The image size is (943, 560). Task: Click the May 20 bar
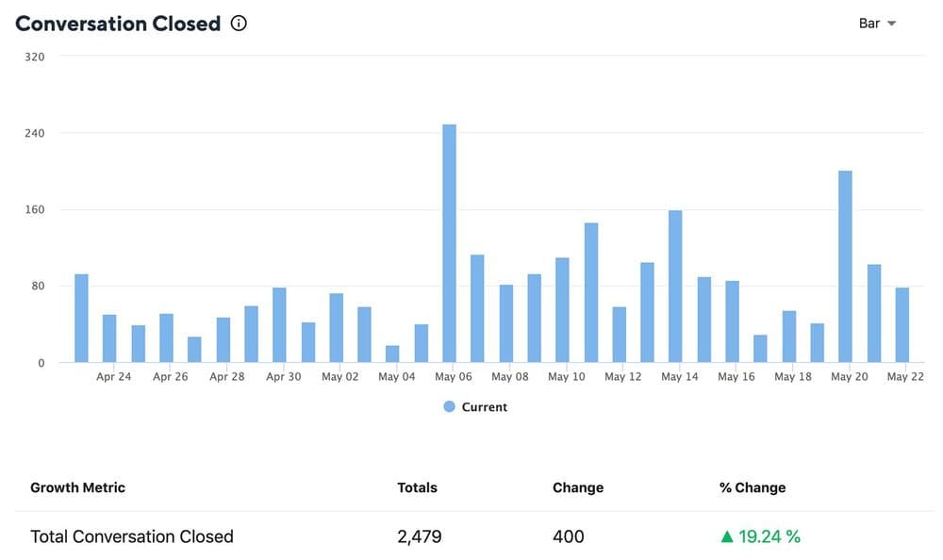tap(845, 267)
